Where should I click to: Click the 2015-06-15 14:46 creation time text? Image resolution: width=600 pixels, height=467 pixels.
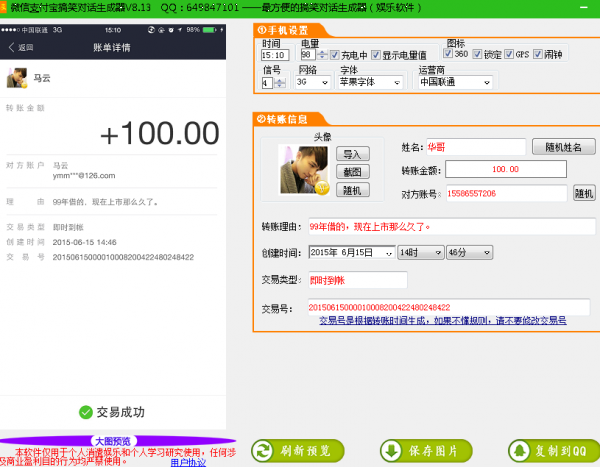[84, 242]
